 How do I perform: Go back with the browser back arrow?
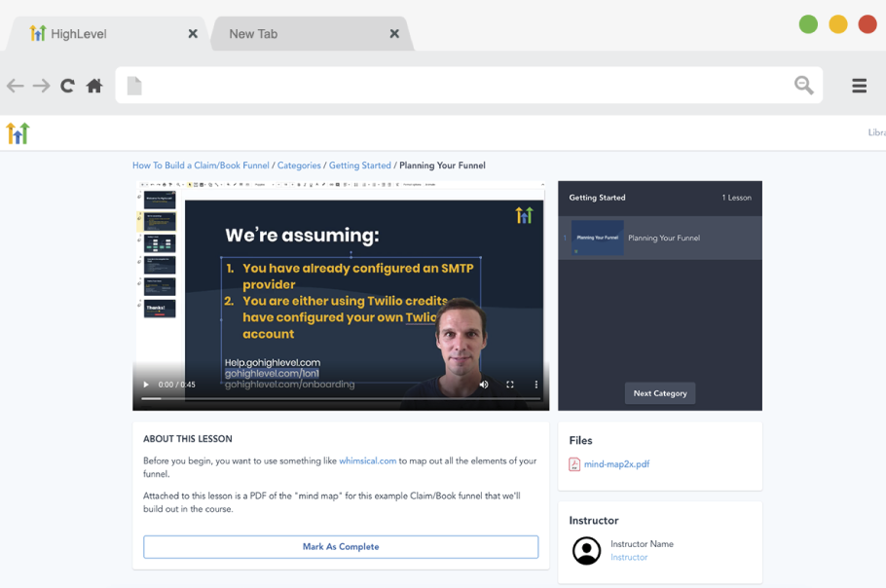16,86
